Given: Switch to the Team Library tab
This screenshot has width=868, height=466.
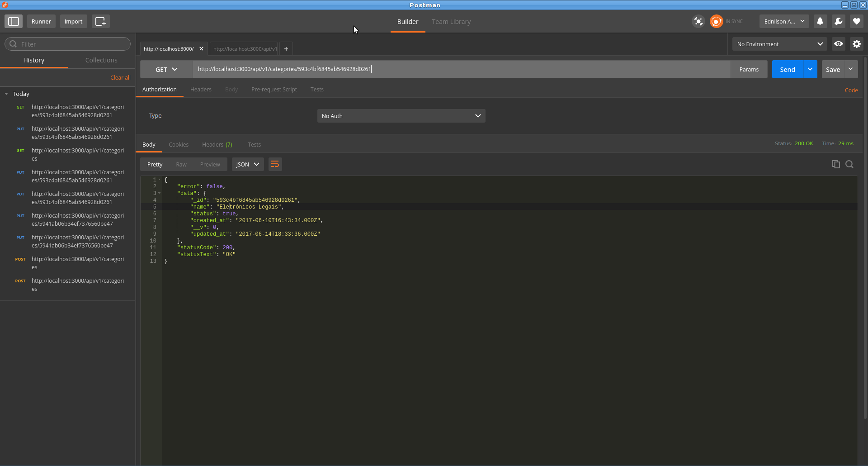Looking at the screenshot, I should (x=451, y=21).
